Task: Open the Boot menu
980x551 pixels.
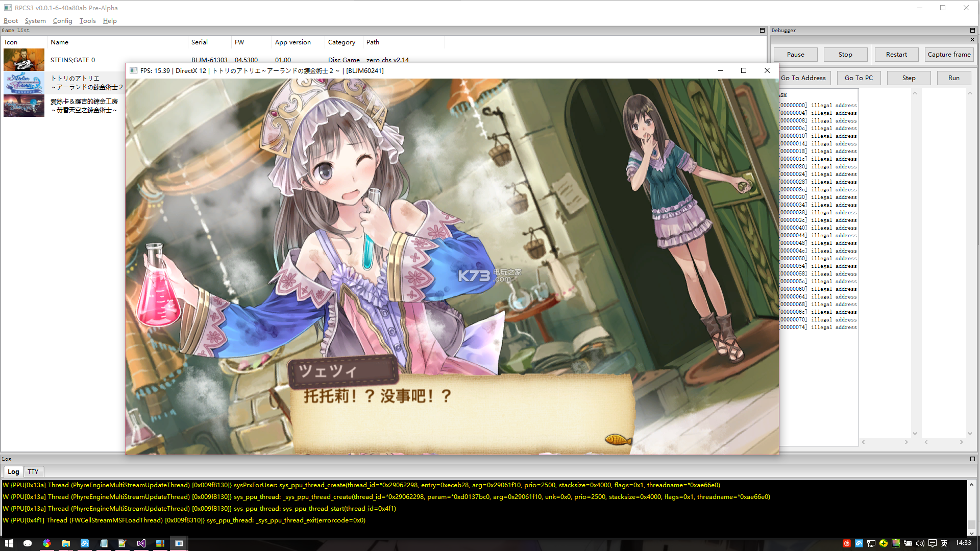Action: 11,21
